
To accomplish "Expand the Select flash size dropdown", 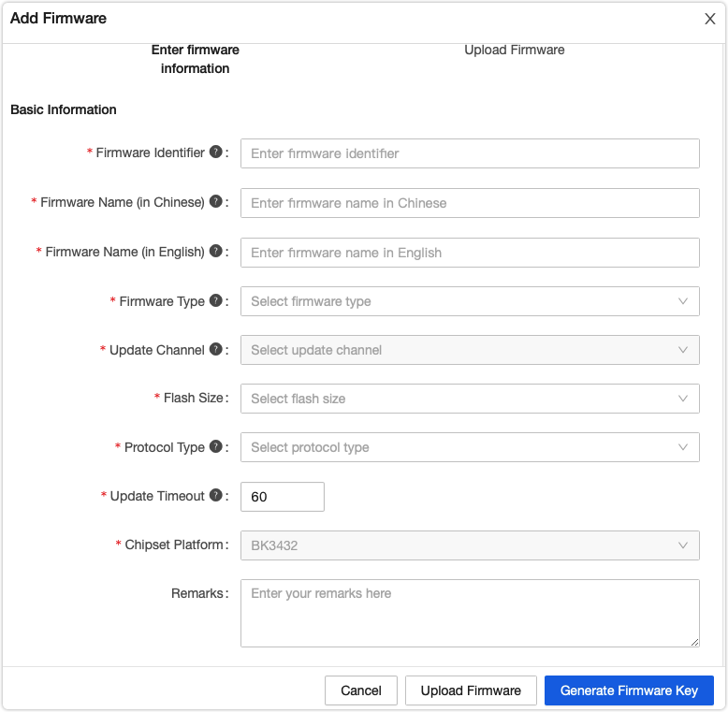I will pyautogui.click(x=470, y=399).
